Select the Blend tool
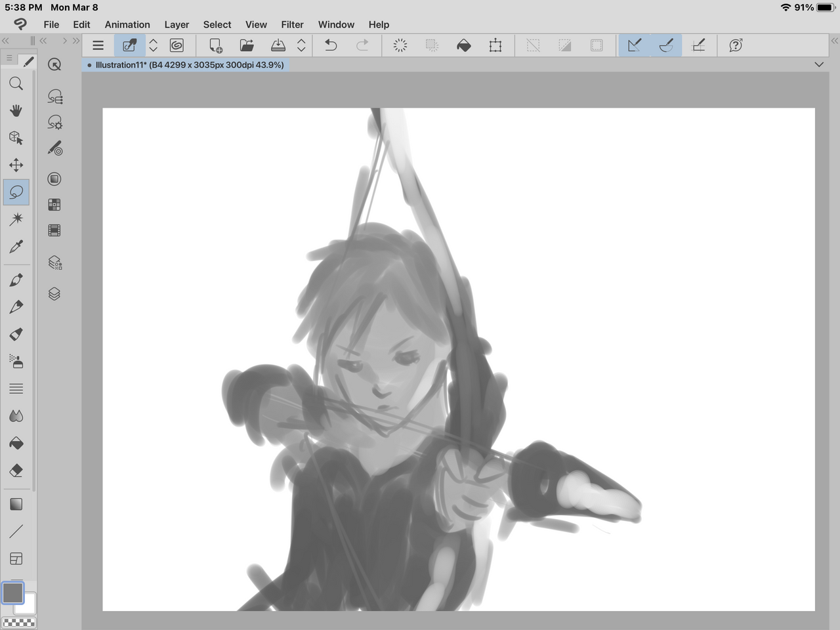The image size is (840, 630). (16, 416)
